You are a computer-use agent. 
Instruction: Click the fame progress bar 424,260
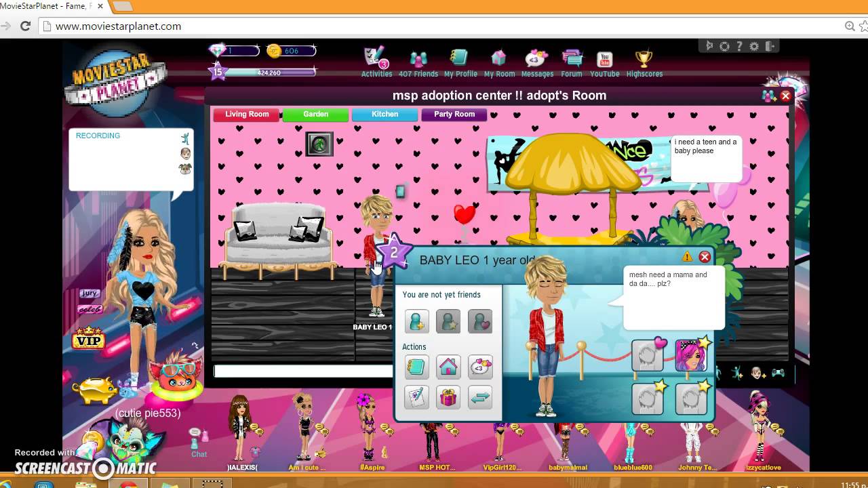pos(270,73)
